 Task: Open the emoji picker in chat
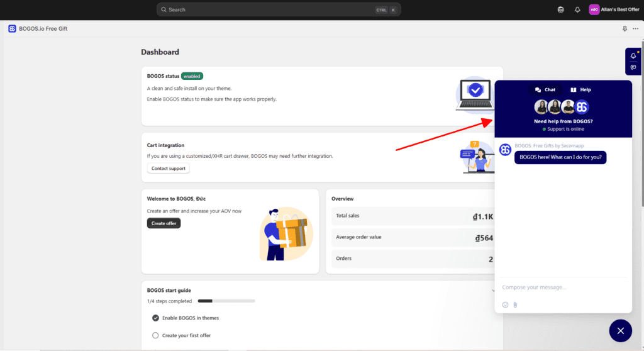(505, 305)
